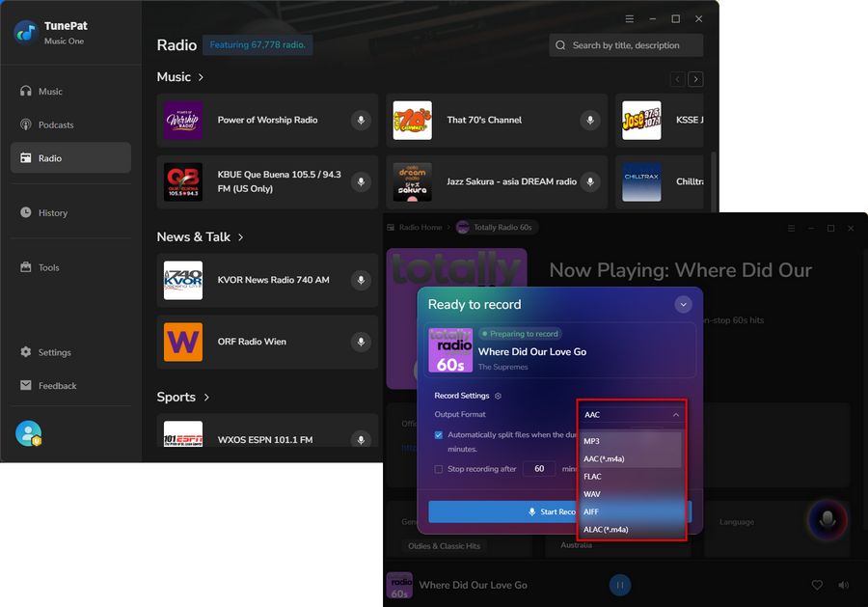The image size is (868, 607).
Task: Record KBUE Que Buena via microphone icon
Action: point(361,181)
